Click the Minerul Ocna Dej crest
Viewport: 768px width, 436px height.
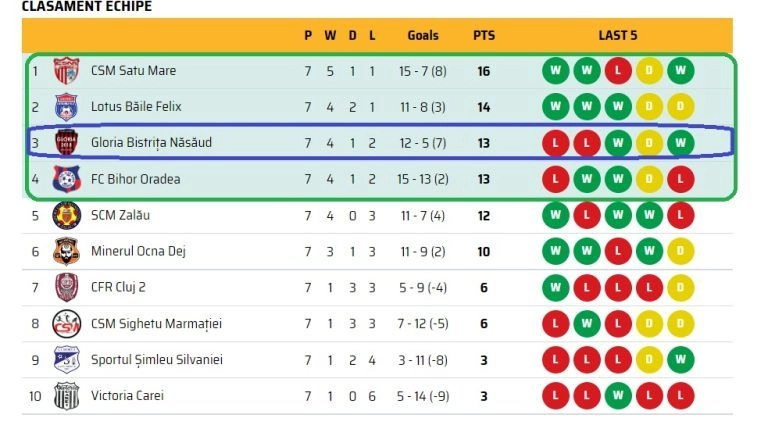66,252
